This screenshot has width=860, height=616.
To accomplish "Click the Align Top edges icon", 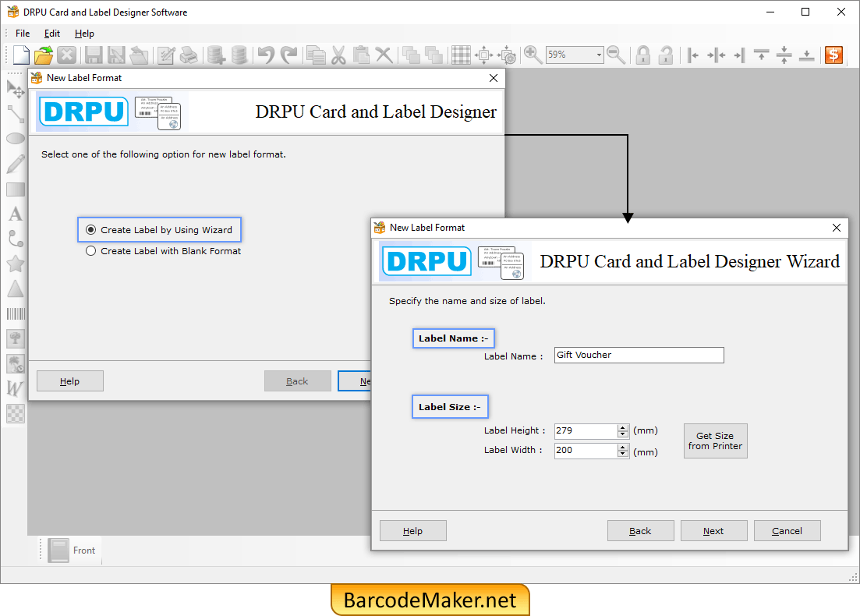I will pos(761,55).
